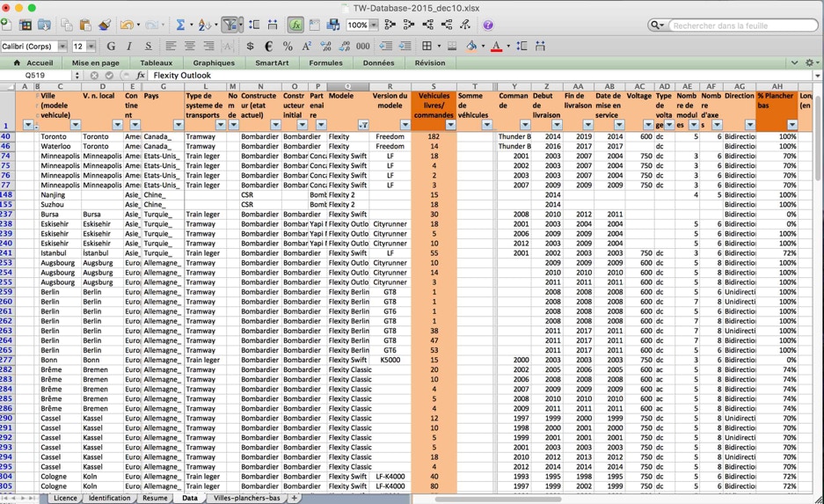This screenshot has width=824, height=504.
Task: Open the fill color dropdown arrow
Action: 483,47
